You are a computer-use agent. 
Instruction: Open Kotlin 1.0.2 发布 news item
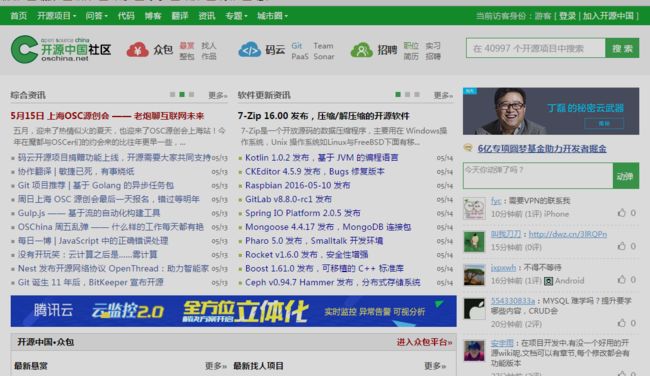tap(322, 158)
